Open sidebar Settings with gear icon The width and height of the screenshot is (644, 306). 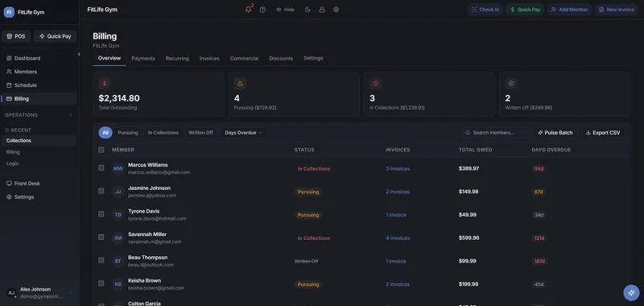(39, 197)
